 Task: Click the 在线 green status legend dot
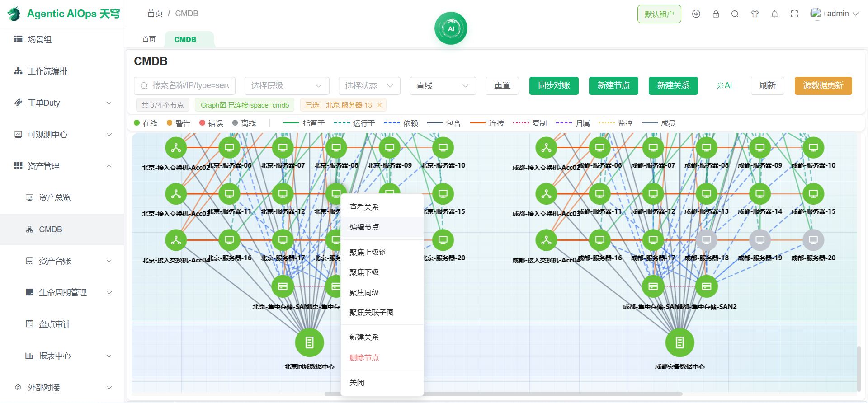(137, 123)
